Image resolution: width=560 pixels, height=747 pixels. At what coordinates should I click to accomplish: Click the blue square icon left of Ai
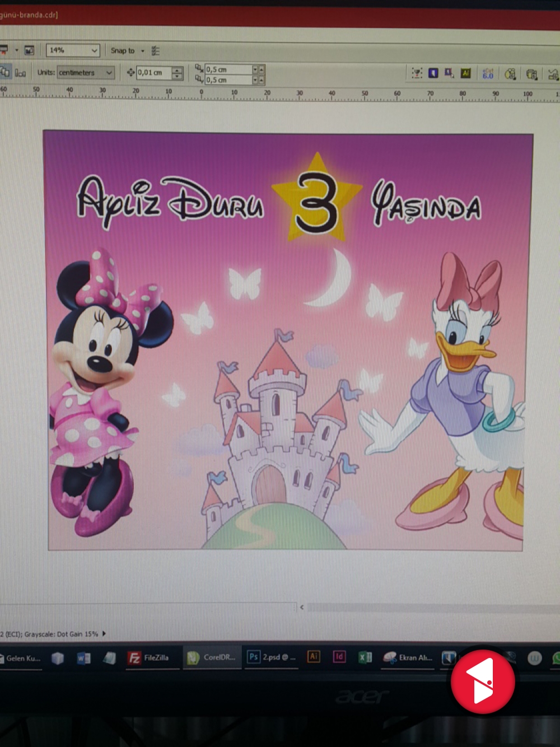[433, 73]
